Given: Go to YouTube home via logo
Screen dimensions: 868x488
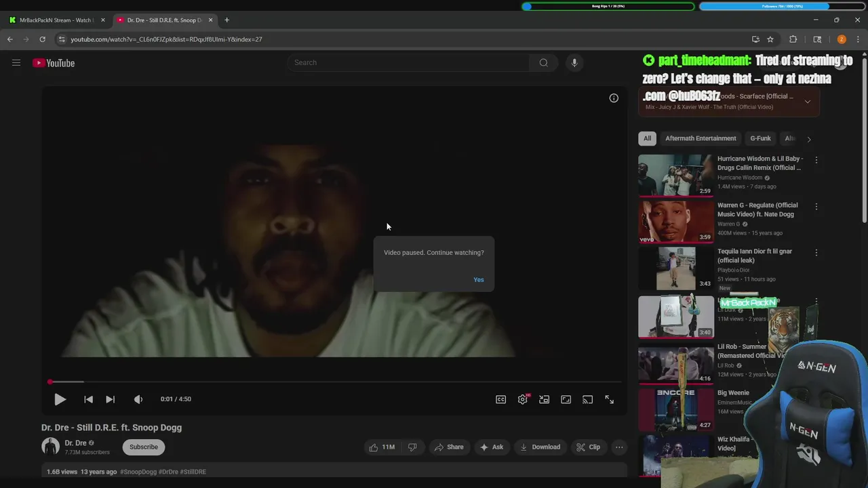Looking at the screenshot, I should (x=54, y=63).
